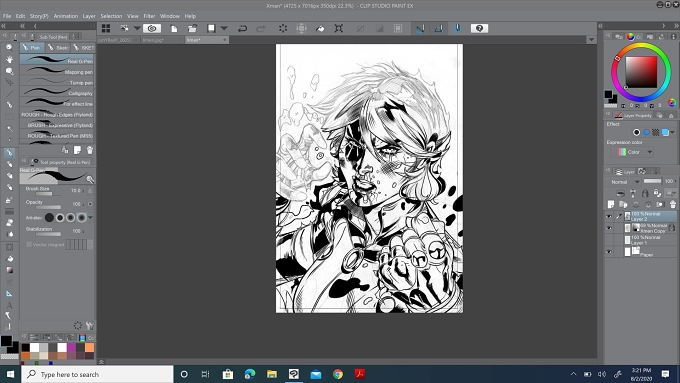Click New raster layer icon
Viewport: 680px width, 383px height.
click(x=611, y=204)
